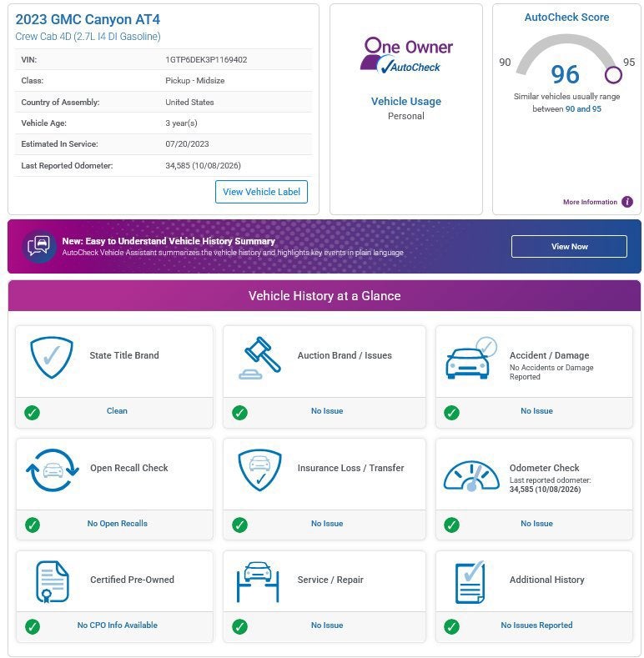Click the Insurance Loss shield car icon
644x658 pixels.
[259, 470]
